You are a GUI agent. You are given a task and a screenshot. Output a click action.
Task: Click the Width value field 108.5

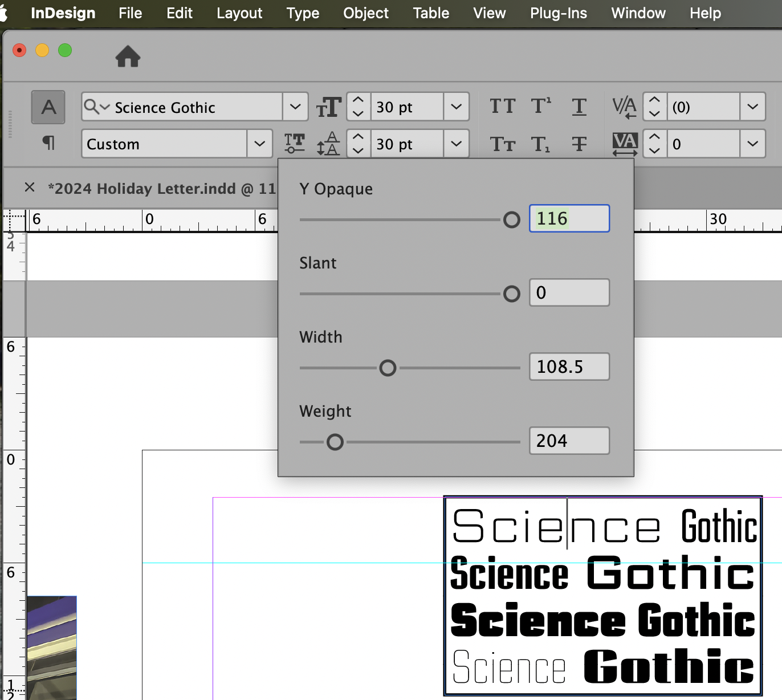tap(569, 367)
